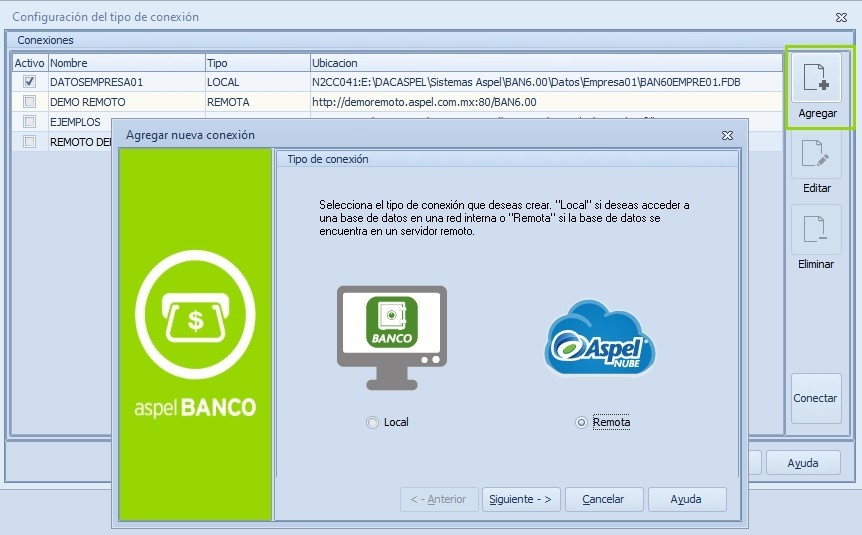Click the Ubicacion column header
Image resolution: width=862 pixels, height=535 pixels.
(x=546, y=63)
